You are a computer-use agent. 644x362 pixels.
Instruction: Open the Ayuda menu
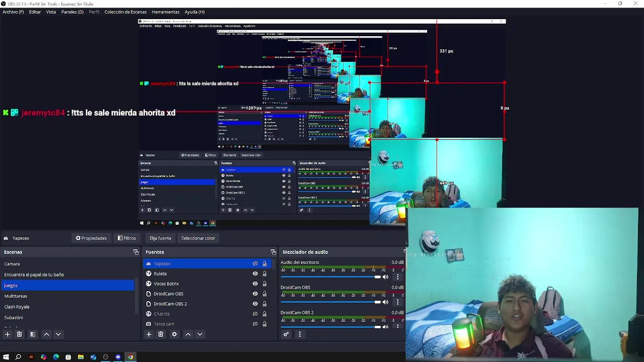pos(195,12)
